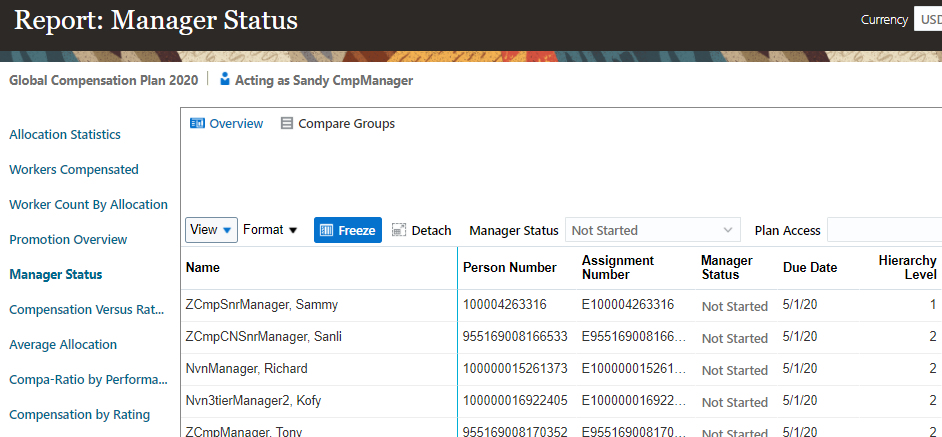Go to Promotion Overview report
Image resolution: width=942 pixels, height=437 pixels.
68,239
